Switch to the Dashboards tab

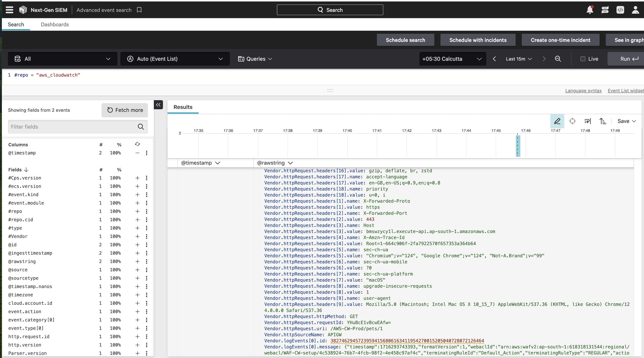click(x=55, y=25)
